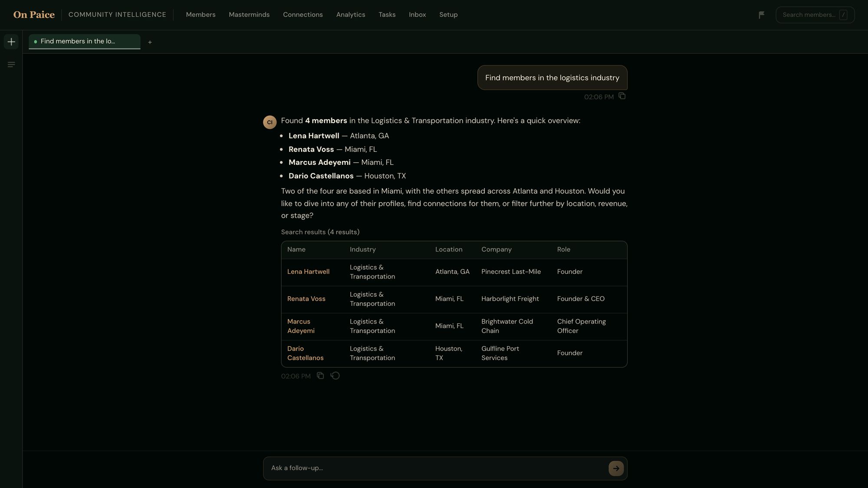Click the Industry column header
This screenshot has height=488, width=868.
(362, 249)
